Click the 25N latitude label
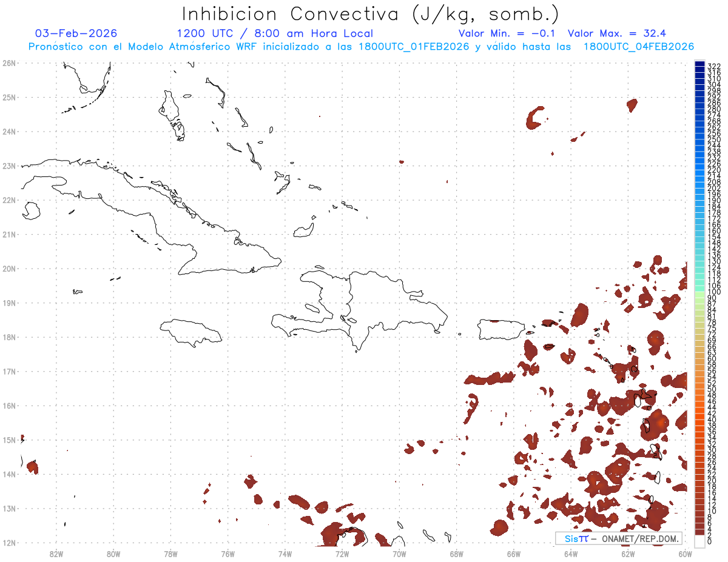728x562 pixels. coord(9,97)
